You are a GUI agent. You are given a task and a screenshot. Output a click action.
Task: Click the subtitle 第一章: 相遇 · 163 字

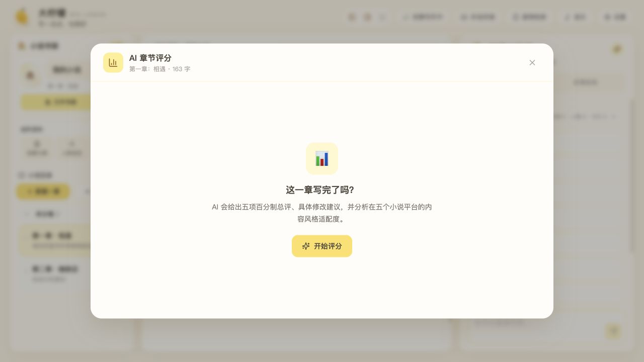pyautogui.click(x=159, y=69)
